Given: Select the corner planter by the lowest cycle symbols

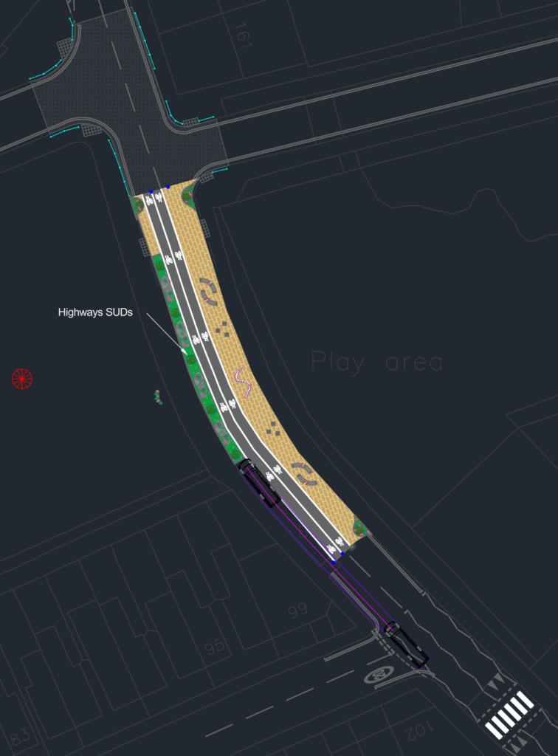Looking at the screenshot, I should (x=359, y=526).
